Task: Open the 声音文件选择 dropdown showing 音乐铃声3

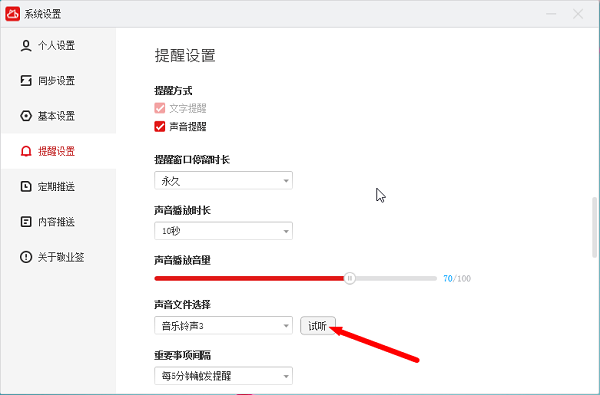Action: (223, 325)
